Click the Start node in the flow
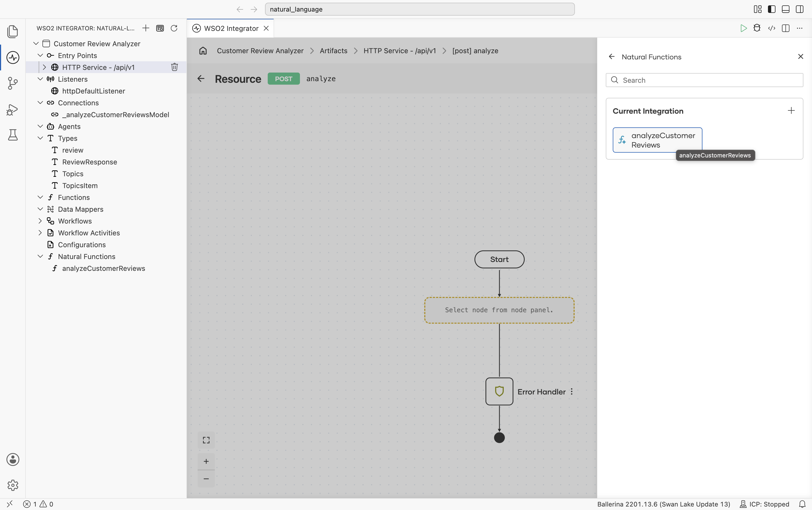The height and width of the screenshot is (510, 812). pos(499,259)
